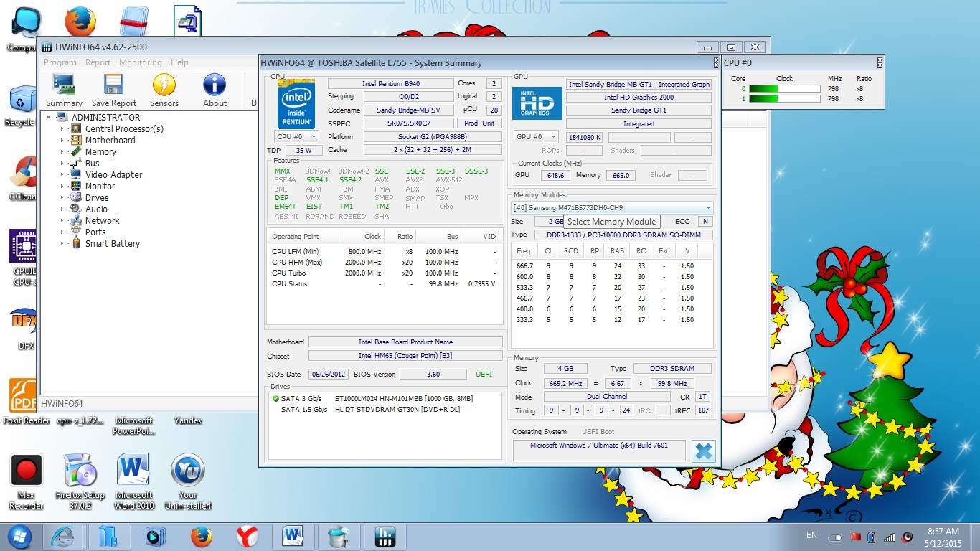This screenshot has height=551, width=980.
Task: Open Word from the taskbar
Action: [x=293, y=537]
